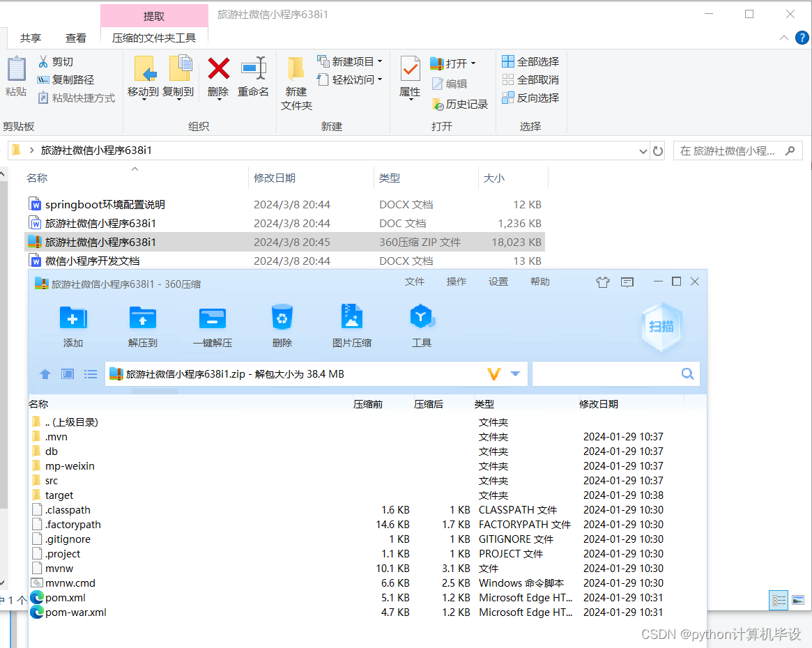
Task: Switch to icon view in 360压缩
Action: click(x=68, y=373)
